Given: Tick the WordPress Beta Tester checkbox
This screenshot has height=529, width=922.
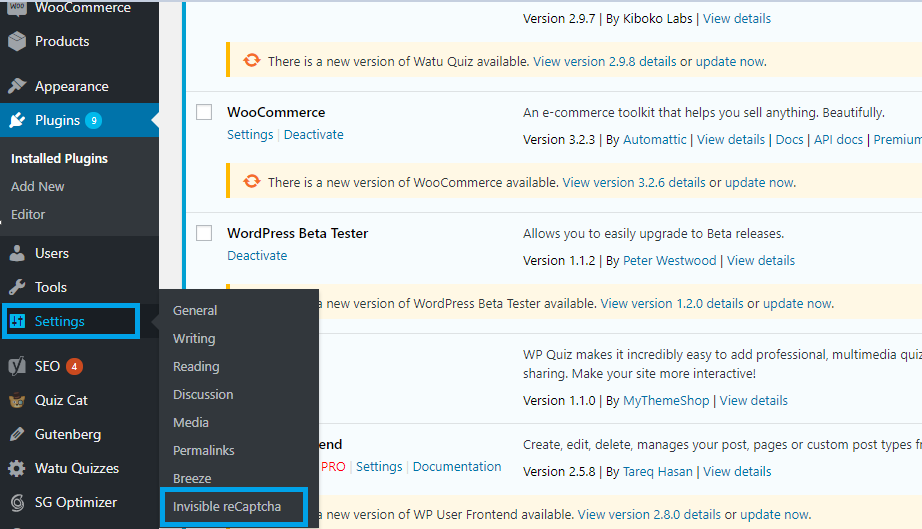Looking at the screenshot, I should 204,233.
